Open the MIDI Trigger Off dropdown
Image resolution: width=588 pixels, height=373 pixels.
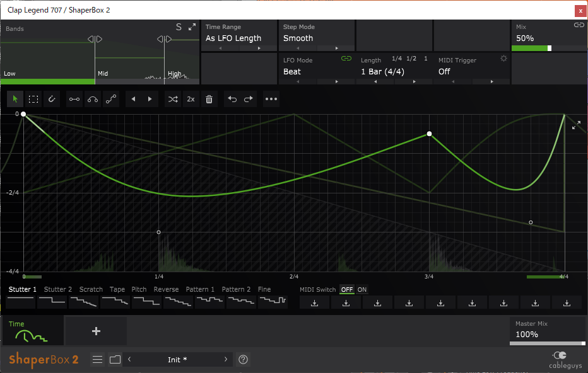pyautogui.click(x=444, y=72)
